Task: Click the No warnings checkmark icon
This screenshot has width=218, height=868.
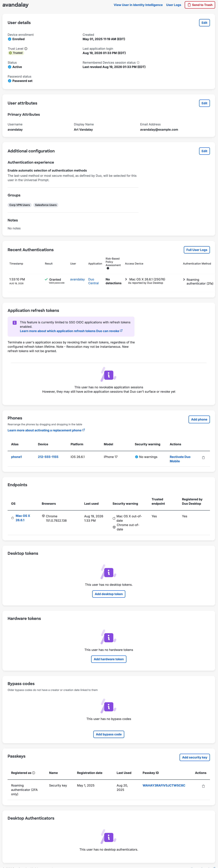Action: [x=137, y=457]
